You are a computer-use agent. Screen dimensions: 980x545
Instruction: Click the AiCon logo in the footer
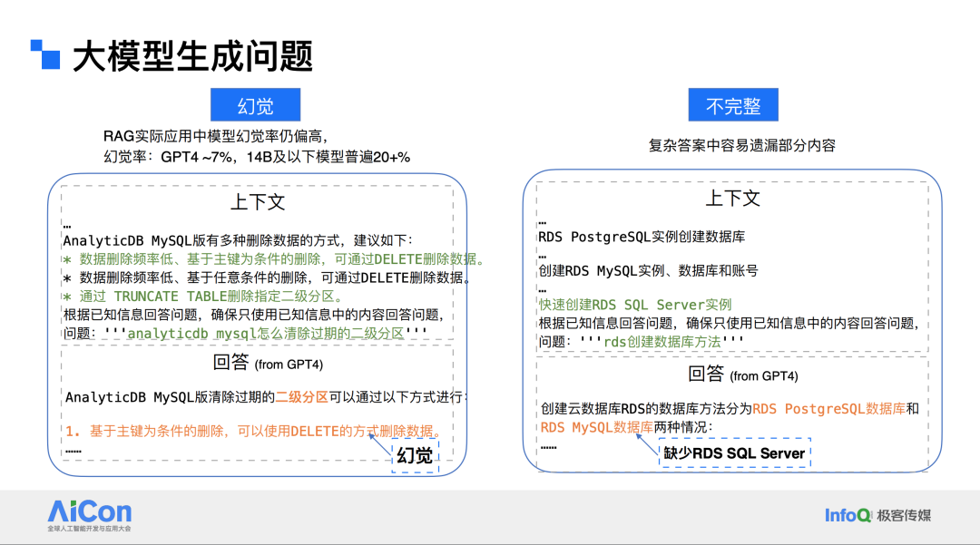point(89,515)
